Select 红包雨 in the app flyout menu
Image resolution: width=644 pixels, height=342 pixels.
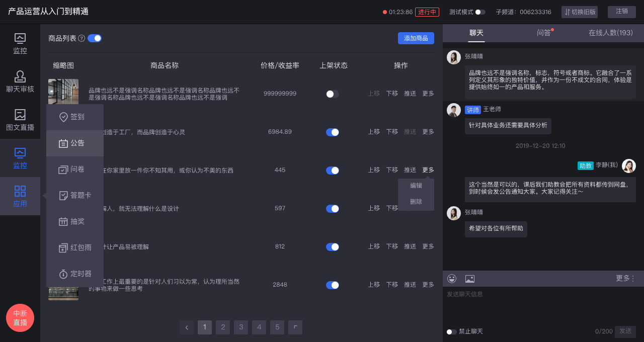point(75,248)
